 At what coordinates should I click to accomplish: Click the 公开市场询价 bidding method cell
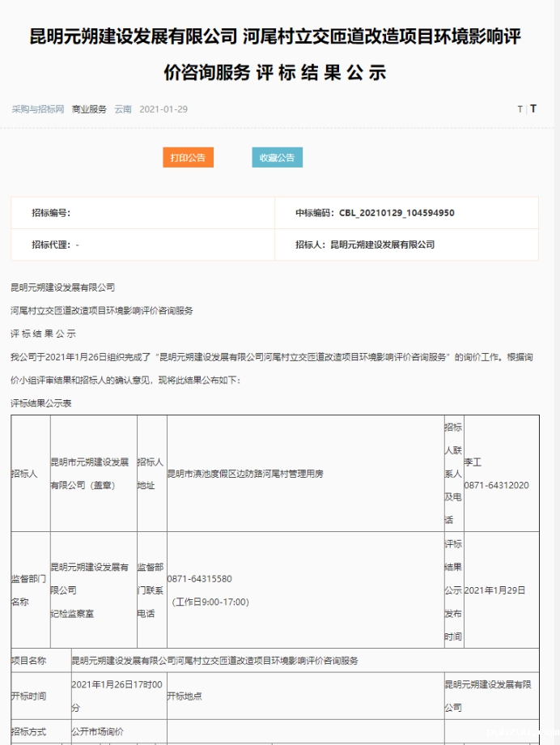tap(98, 731)
